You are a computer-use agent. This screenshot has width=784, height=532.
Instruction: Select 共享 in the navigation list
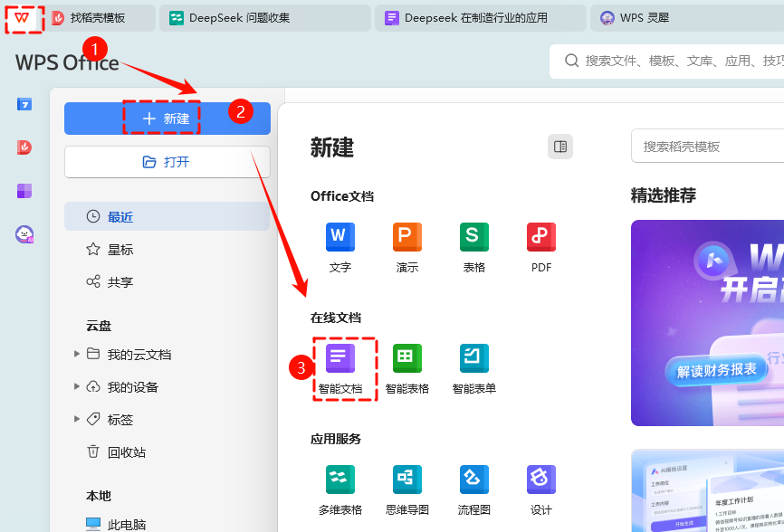point(167,281)
